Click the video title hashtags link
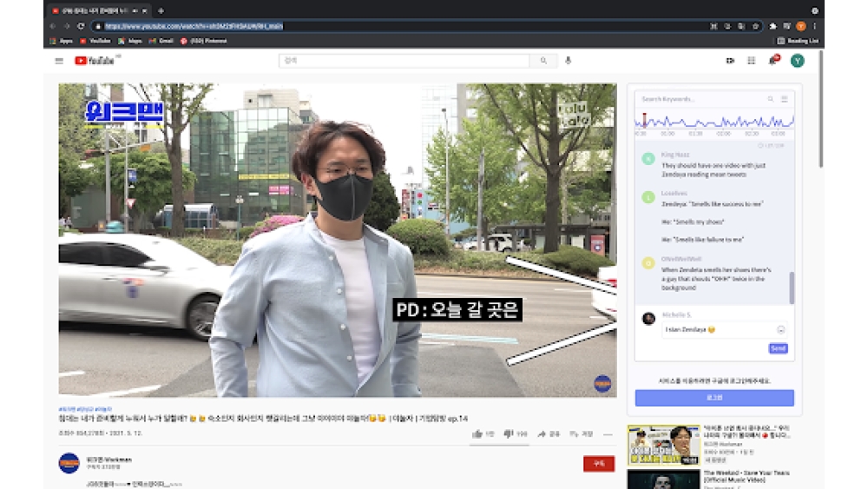The height and width of the screenshot is (489, 868). (85, 409)
